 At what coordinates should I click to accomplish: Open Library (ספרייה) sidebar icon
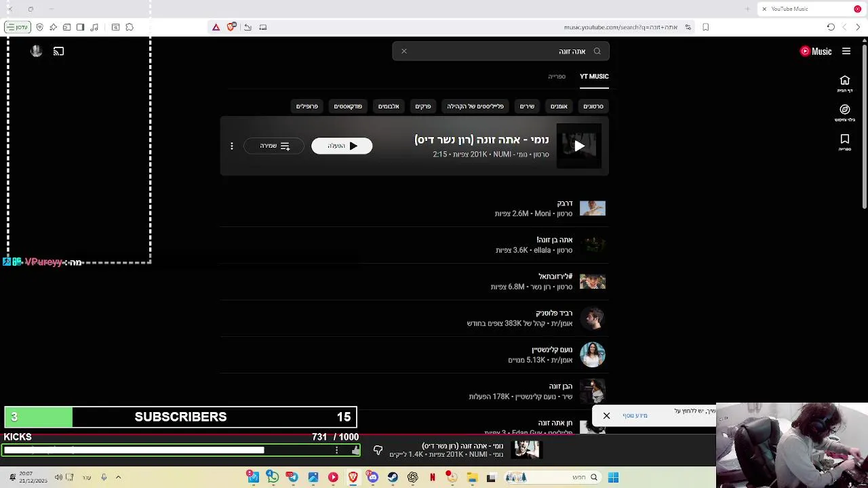pyautogui.click(x=845, y=142)
